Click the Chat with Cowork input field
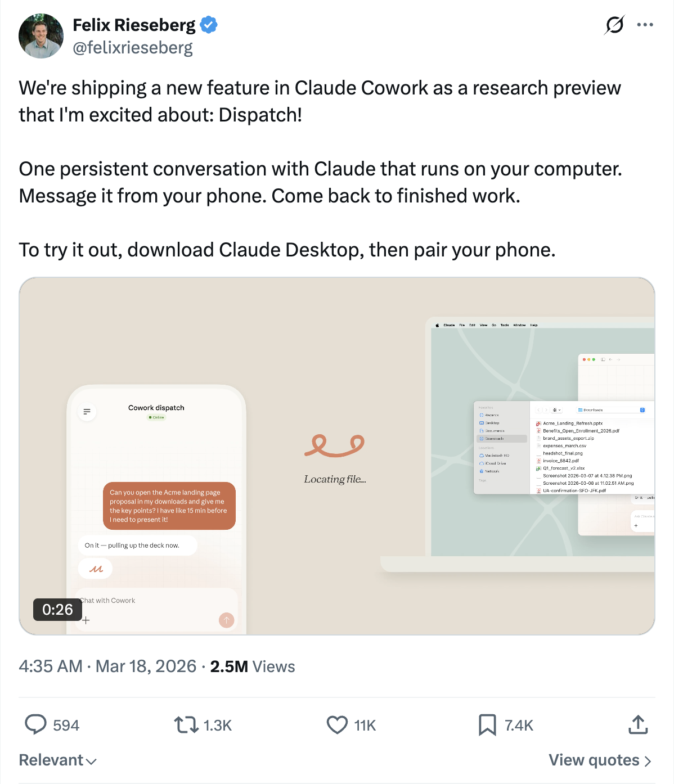The width and height of the screenshot is (674, 784). 146,601
